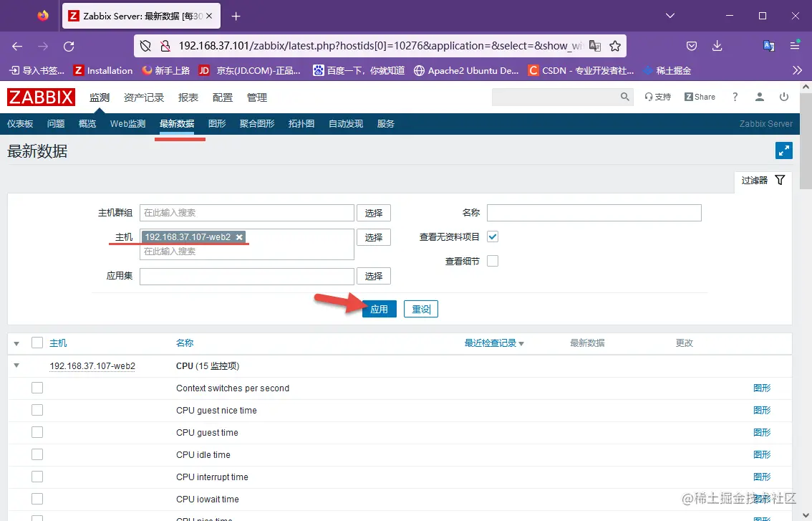The image size is (812, 521).
Task: Enable the 查看细节 checkbox
Action: pyautogui.click(x=493, y=260)
